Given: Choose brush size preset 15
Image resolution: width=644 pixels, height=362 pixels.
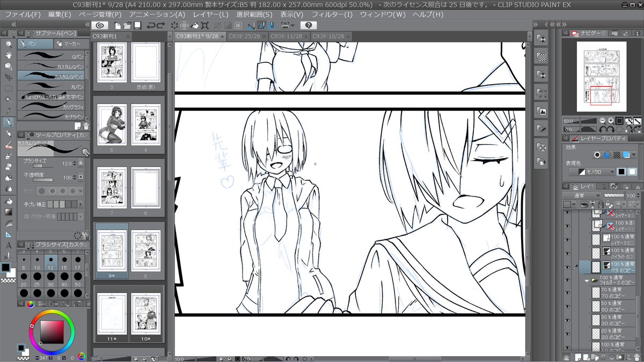Looking at the screenshot, I should click(x=64, y=262).
